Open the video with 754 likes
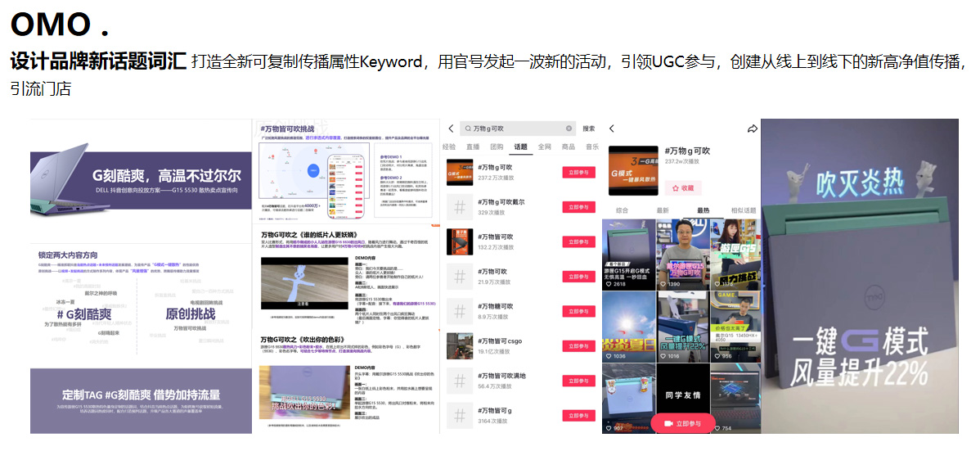The image size is (980, 451). pyautogui.click(x=735, y=399)
